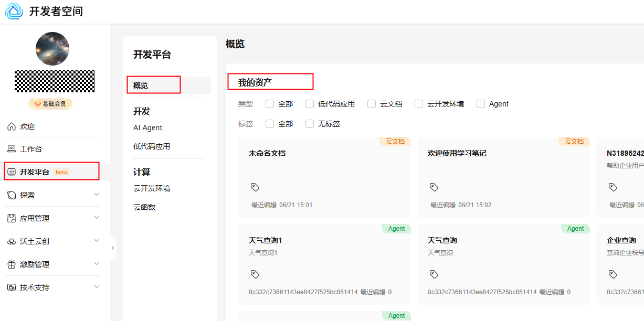Click the tag icon on 未命名文档 card
Image resolution: width=644 pixels, height=321 pixels.
coord(255,187)
